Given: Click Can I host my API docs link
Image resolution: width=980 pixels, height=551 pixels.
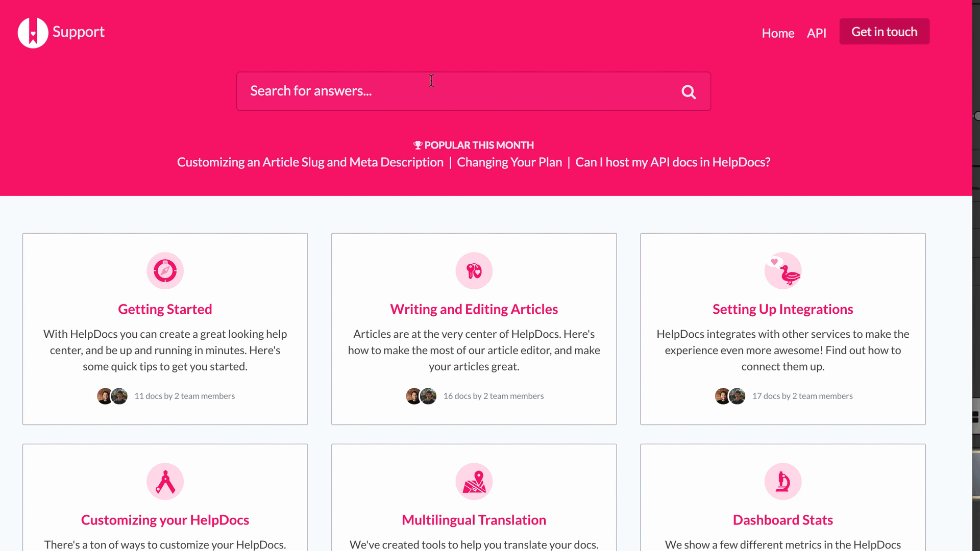Looking at the screenshot, I should click(672, 161).
